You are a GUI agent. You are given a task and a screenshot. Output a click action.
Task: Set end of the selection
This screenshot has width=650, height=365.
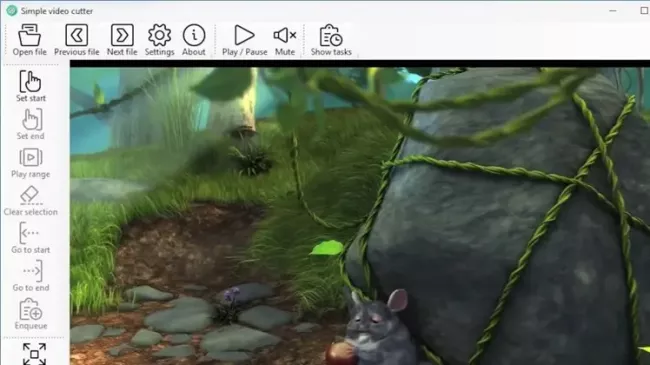(31, 124)
